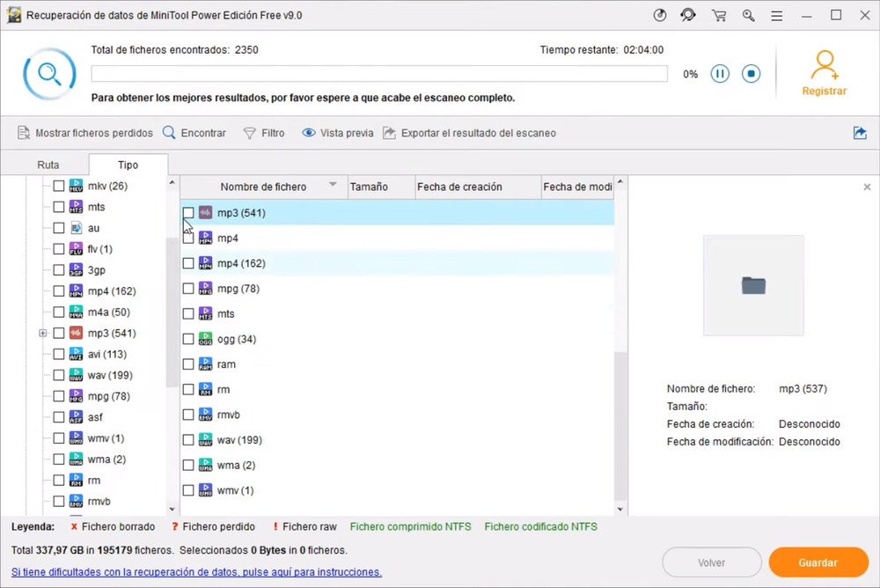
Task: Click the file list vertical scrollbar
Action: tap(620, 426)
